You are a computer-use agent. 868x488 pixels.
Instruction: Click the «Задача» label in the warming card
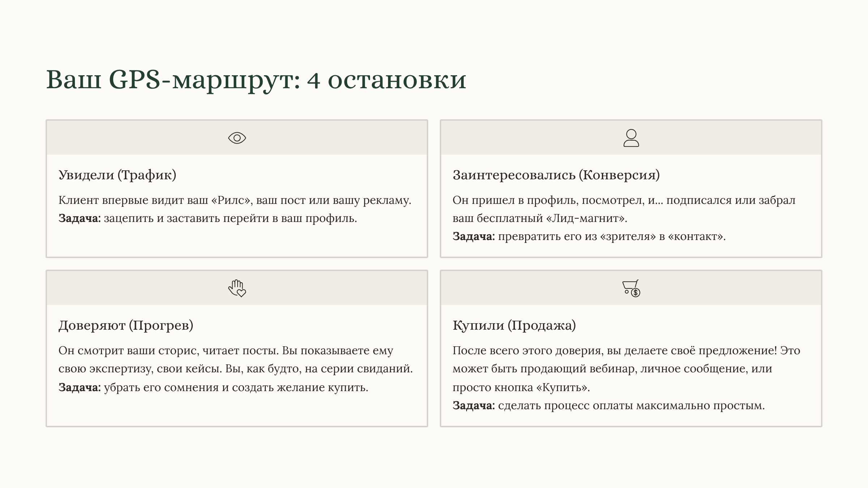point(78,388)
